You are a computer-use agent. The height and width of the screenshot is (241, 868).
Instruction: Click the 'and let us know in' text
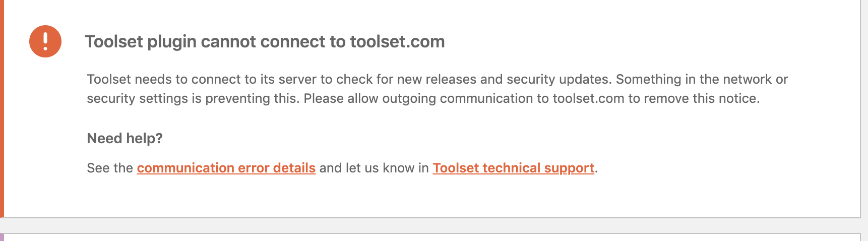(x=374, y=168)
